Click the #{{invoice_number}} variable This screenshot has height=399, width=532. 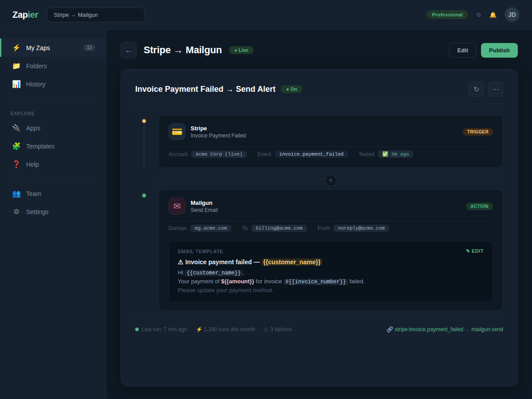pyautogui.click(x=316, y=282)
